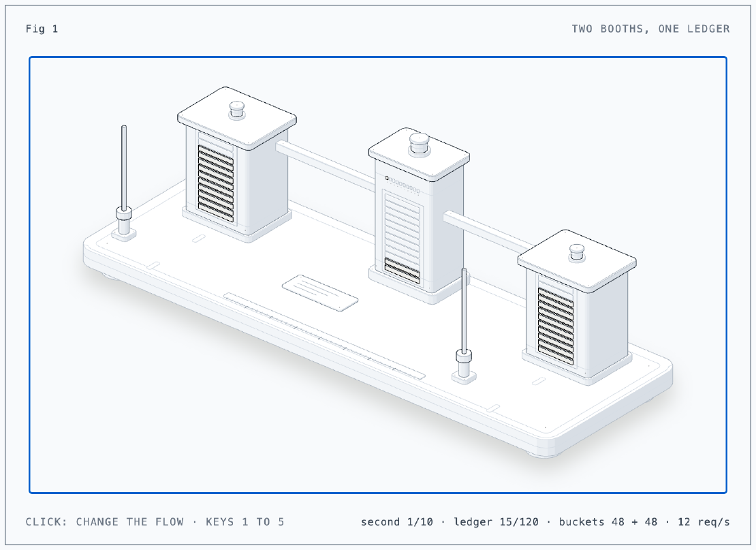
Task: Click the "12 req/s" rate readout
Action: [704, 522]
